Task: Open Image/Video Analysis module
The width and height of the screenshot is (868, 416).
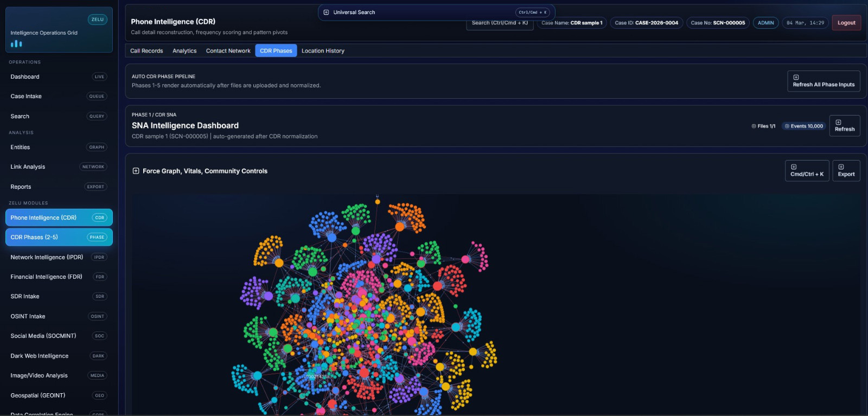Action: 59,376
